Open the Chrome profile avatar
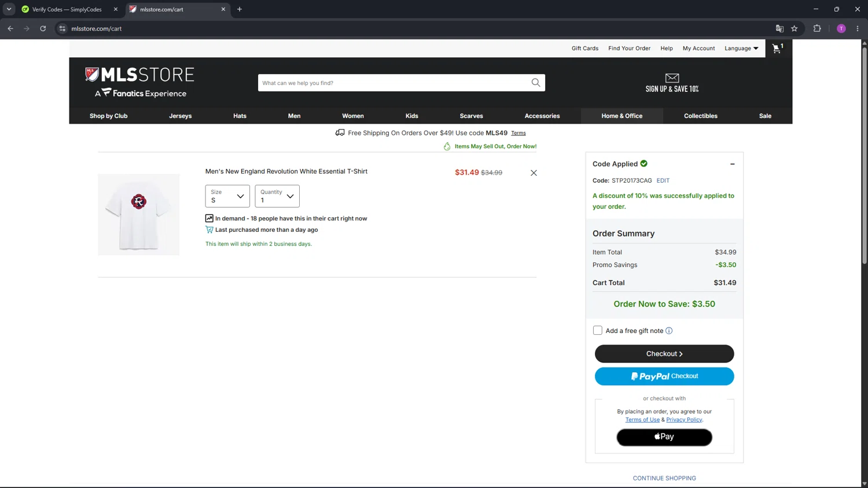Viewport: 868px width, 488px height. point(841,28)
